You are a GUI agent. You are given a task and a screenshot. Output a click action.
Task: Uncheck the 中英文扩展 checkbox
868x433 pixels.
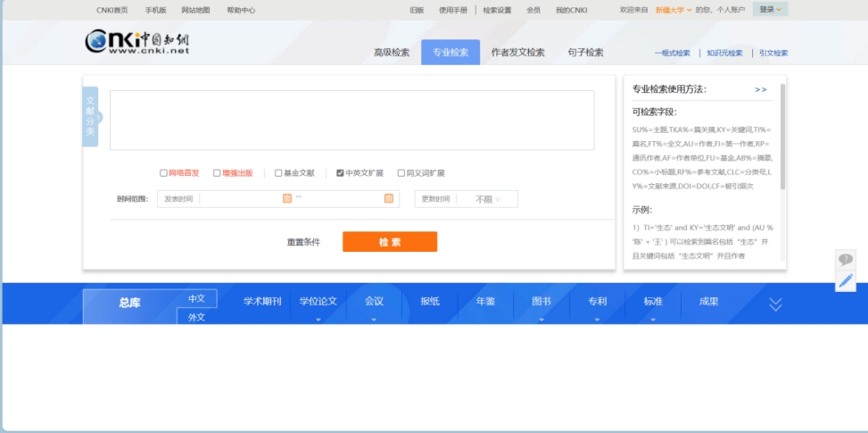coord(340,173)
